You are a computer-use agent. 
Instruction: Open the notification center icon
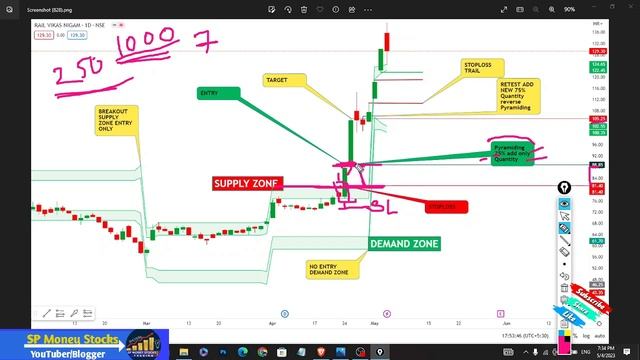[x=627, y=351]
